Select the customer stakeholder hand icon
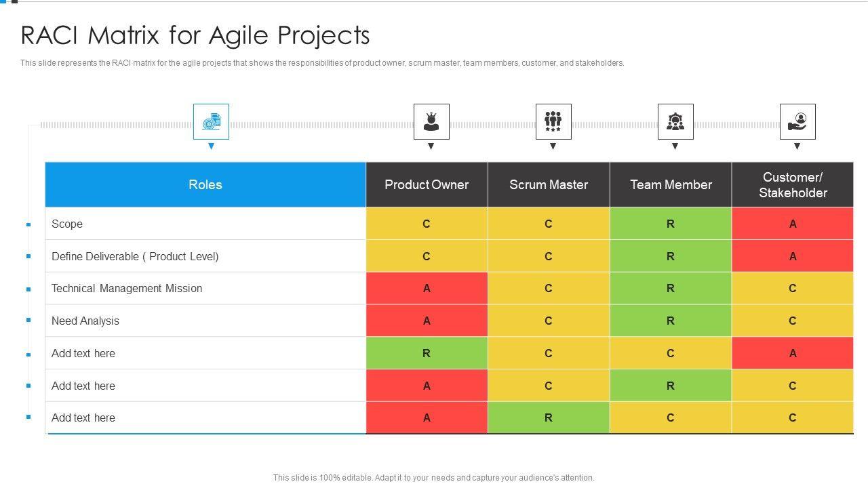Image resolution: width=868 pixels, height=488 pixels. click(797, 122)
